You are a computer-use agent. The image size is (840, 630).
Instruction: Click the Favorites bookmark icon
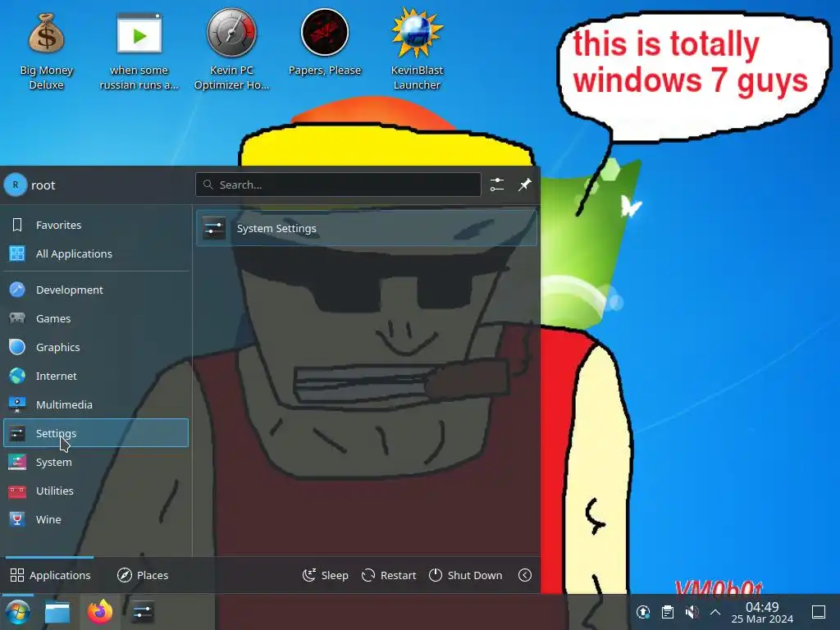click(x=17, y=225)
